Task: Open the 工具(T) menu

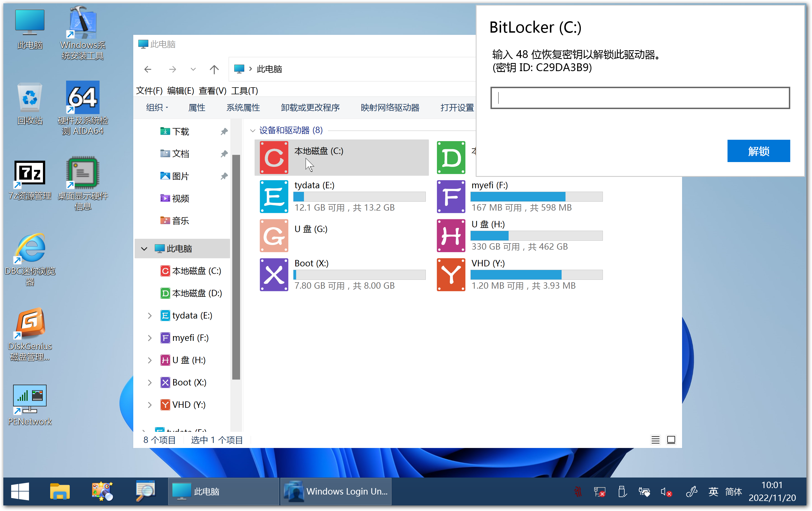Action: [245, 91]
